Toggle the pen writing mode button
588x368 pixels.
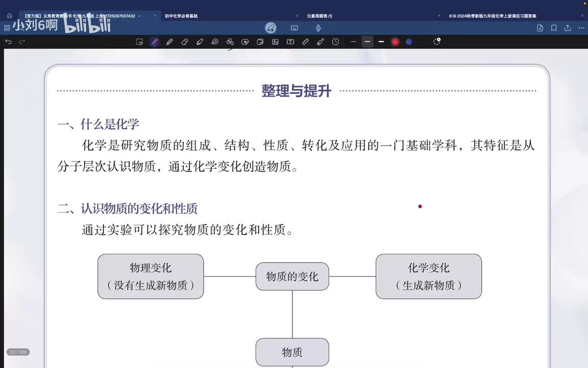pyautogui.click(x=271, y=28)
